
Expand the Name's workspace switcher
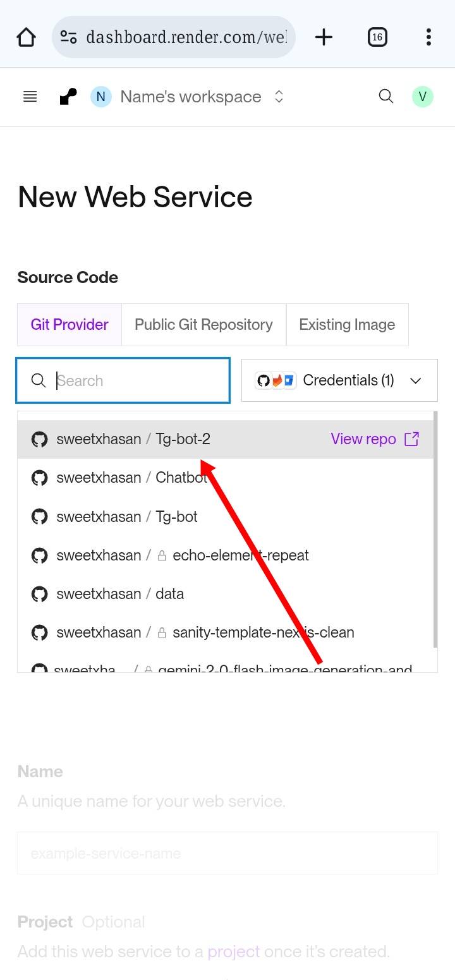tap(190, 97)
